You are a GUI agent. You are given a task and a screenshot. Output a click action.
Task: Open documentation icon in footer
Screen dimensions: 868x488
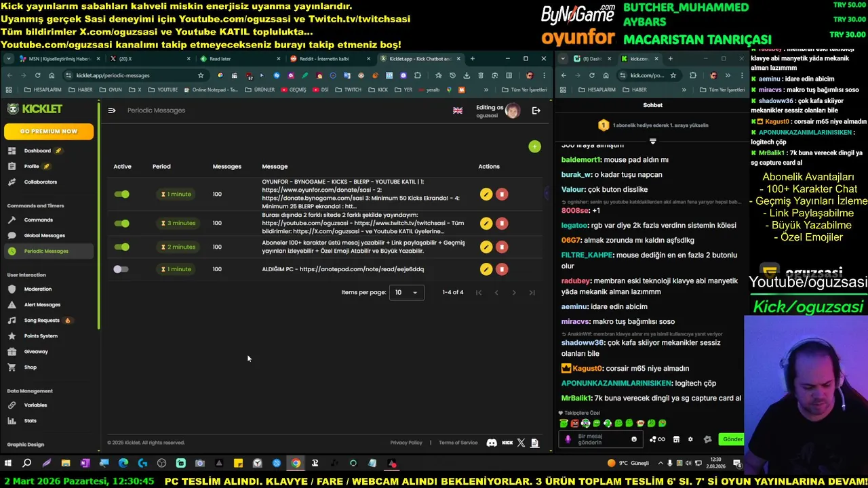[534, 443]
